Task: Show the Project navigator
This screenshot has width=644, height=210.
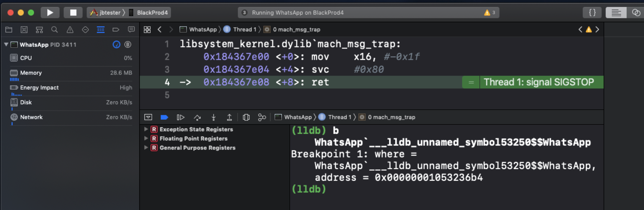Action: coord(9,30)
